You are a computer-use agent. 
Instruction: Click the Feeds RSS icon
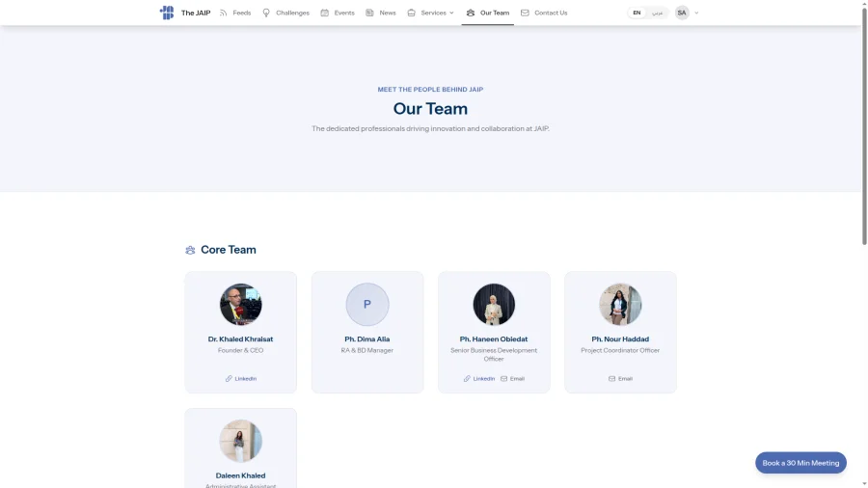point(223,13)
